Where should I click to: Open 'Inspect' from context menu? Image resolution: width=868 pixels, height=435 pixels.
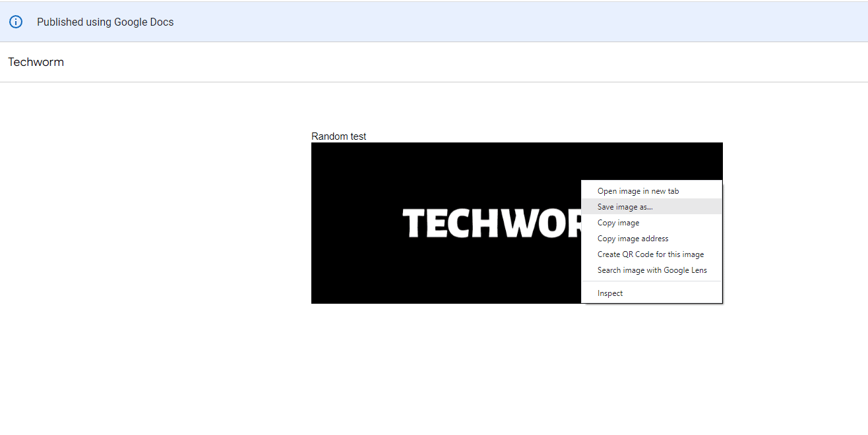click(x=652, y=293)
